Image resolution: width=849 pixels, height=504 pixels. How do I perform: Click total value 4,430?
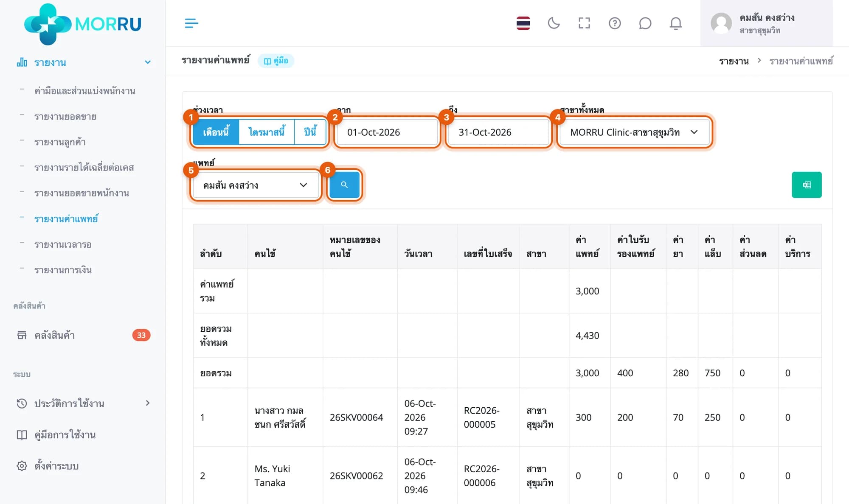coord(587,336)
